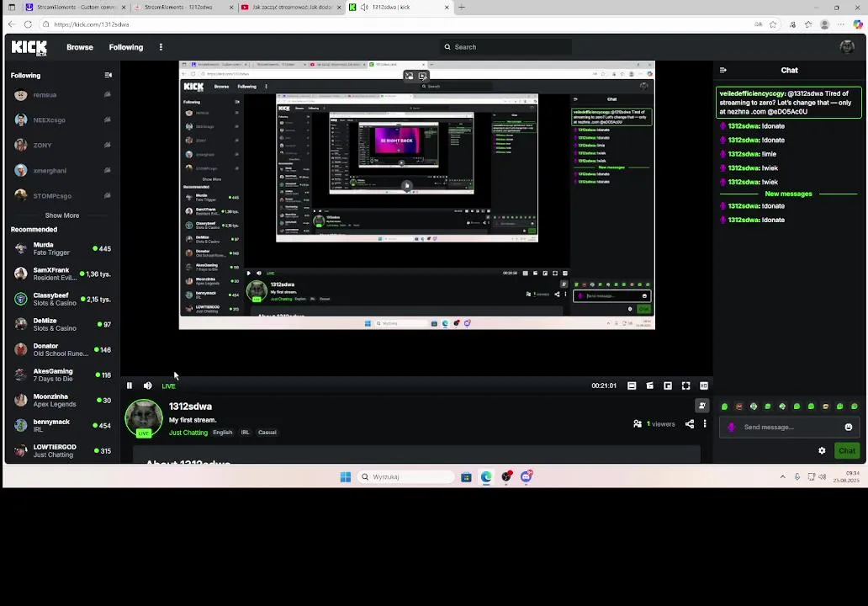Open Microsoft Edge from taskbar
This screenshot has height=606, width=868.
[486, 477]
